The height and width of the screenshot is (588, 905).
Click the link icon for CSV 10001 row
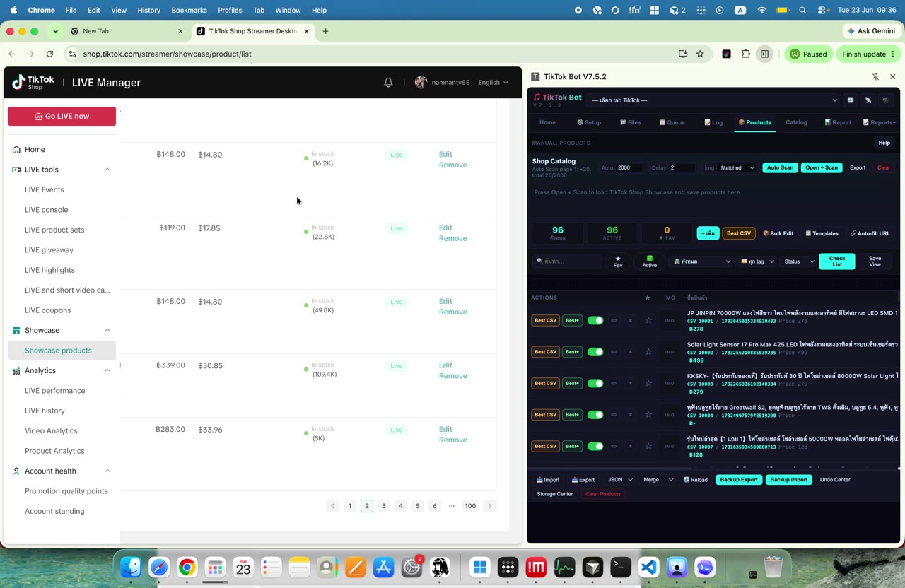pyautogui.click(x=614, y=320)
